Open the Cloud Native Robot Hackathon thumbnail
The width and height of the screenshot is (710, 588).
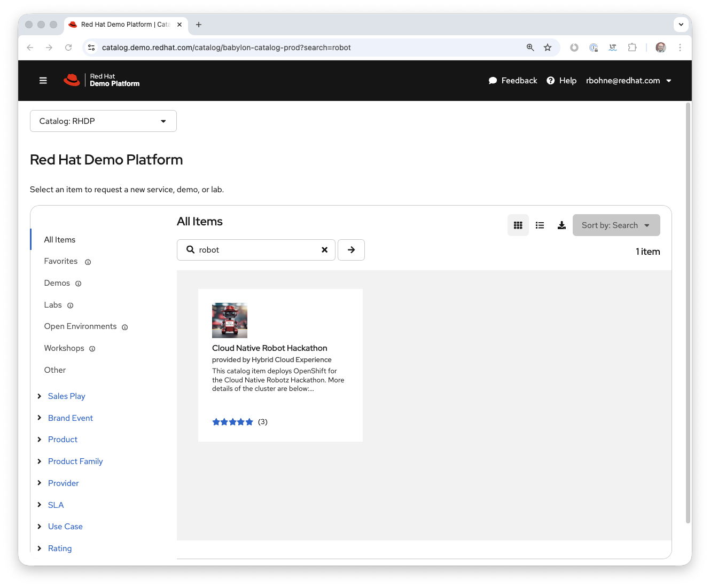pos(230,320)
